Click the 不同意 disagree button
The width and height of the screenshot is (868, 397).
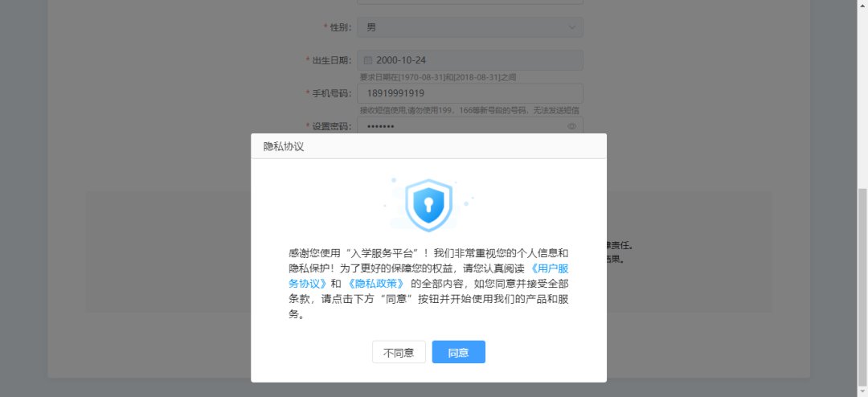[399, 352]
